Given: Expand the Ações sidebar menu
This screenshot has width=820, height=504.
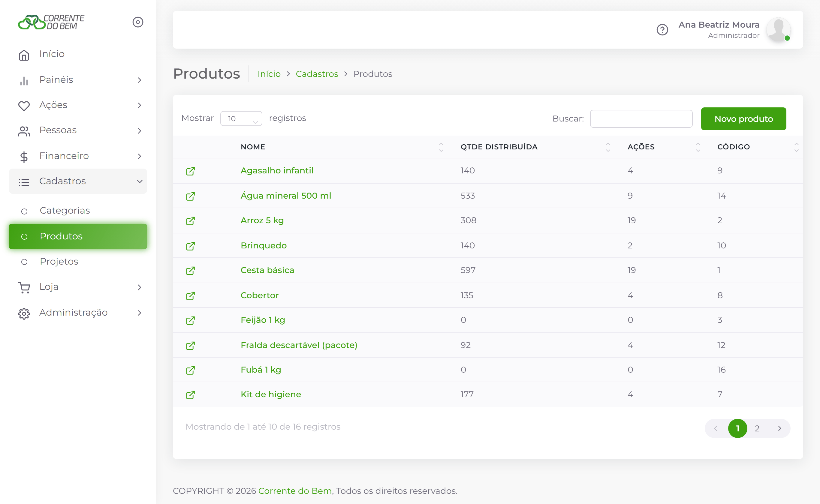Looking at the screenshot, I should coord(78,105).
